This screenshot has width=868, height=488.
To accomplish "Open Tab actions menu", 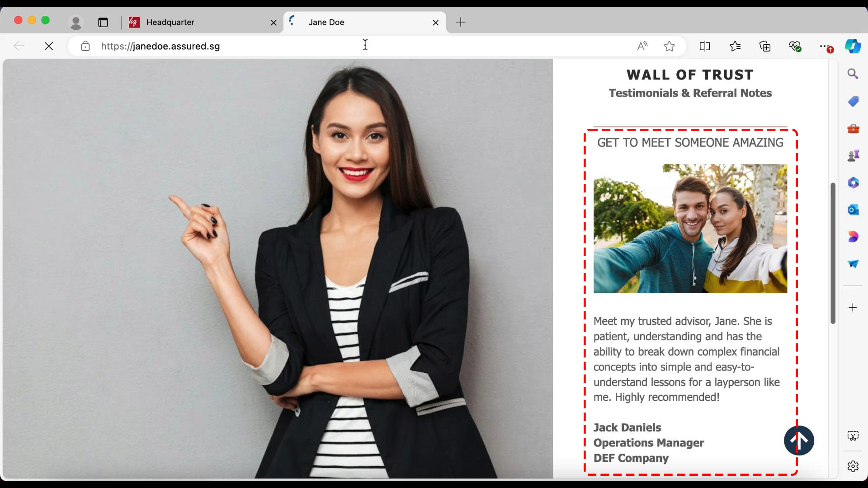I will [103, 22].
